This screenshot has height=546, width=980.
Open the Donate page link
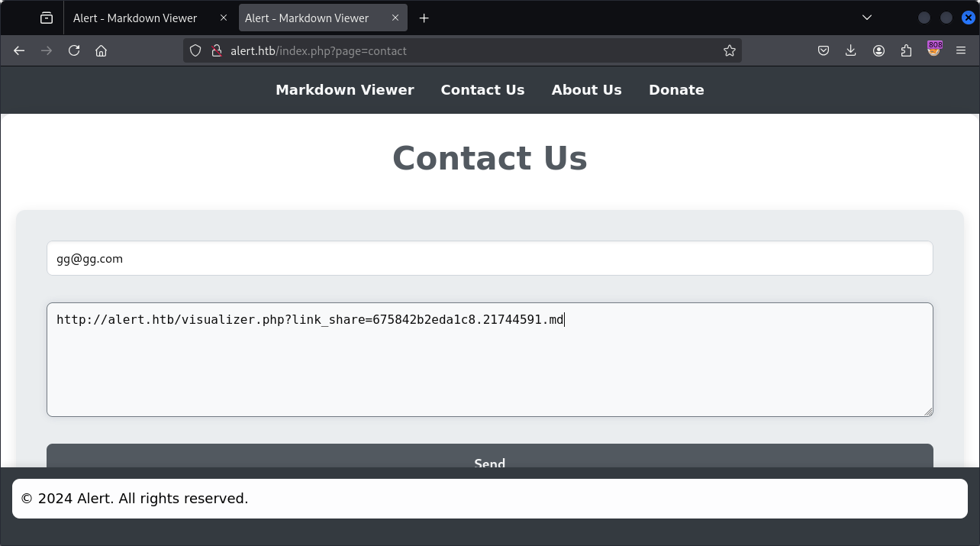pyautogui.click(x=676, y=90)
